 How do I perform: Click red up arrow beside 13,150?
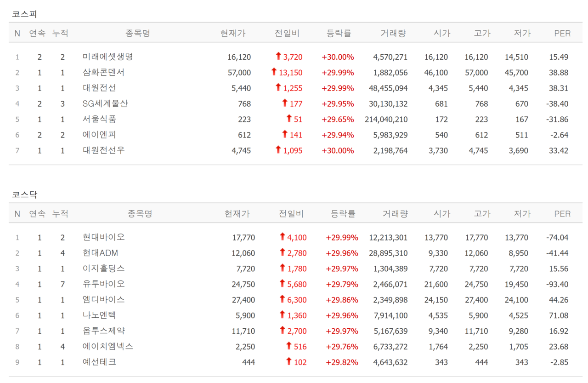(x=274, y=72)
